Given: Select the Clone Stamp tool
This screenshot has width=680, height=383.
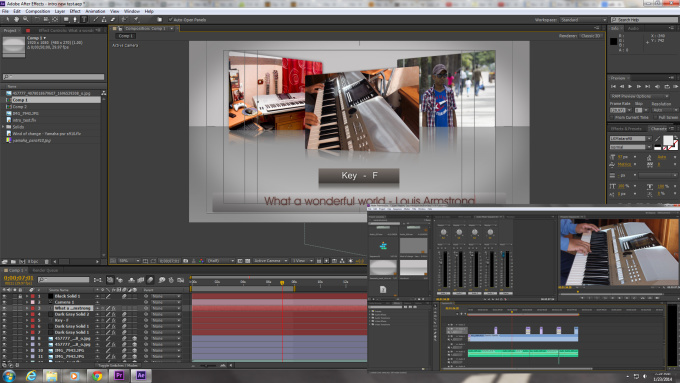Looking at the screenshot, I should coord(104,20).
